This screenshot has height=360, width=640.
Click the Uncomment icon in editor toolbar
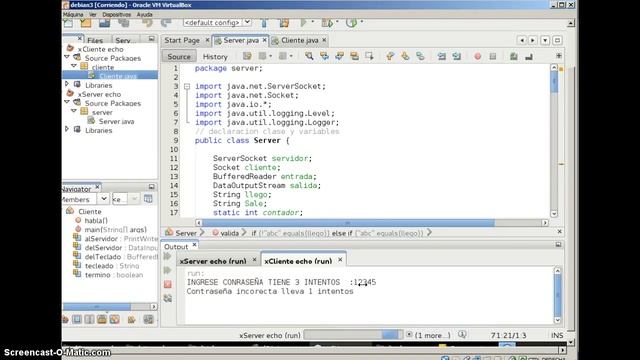click(529, 56)
